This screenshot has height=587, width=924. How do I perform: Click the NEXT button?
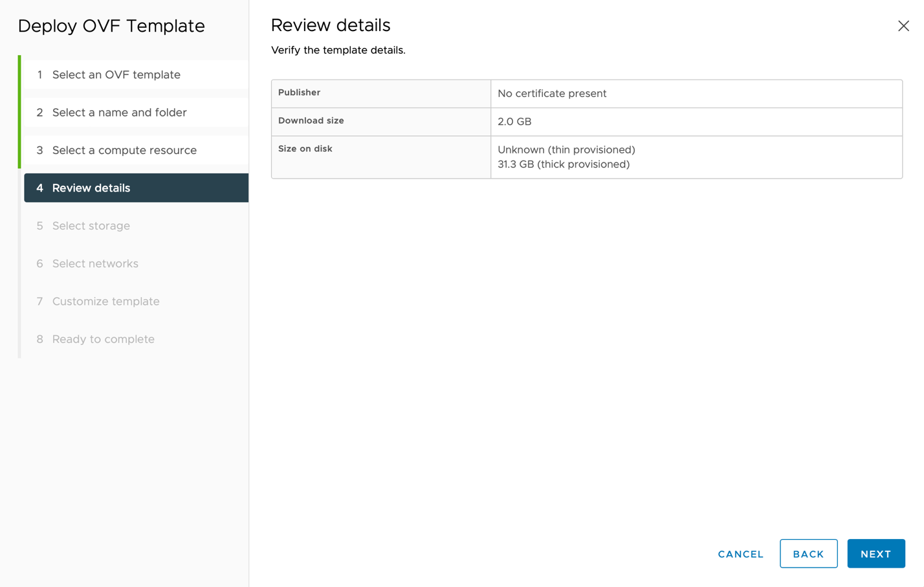point(875,553)
